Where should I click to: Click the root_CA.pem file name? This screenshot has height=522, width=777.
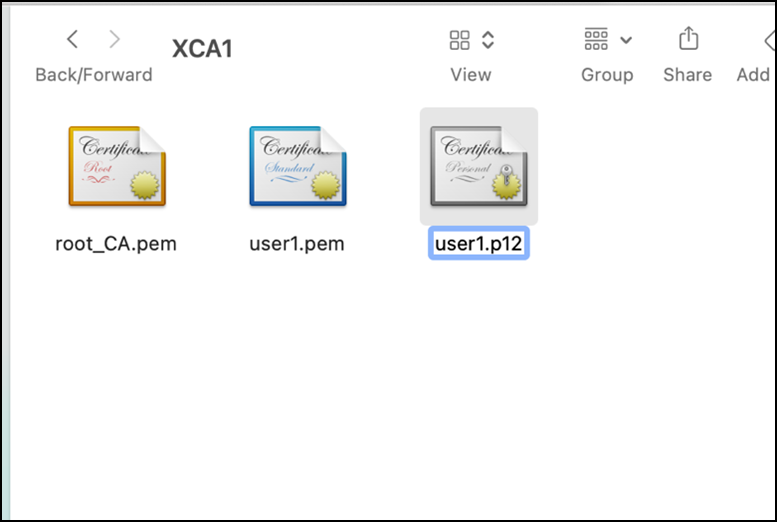click(x=116, y=243)
